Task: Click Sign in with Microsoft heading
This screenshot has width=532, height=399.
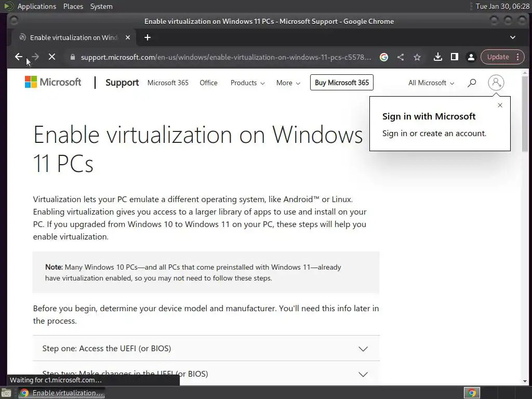Action: pos(429,116)
